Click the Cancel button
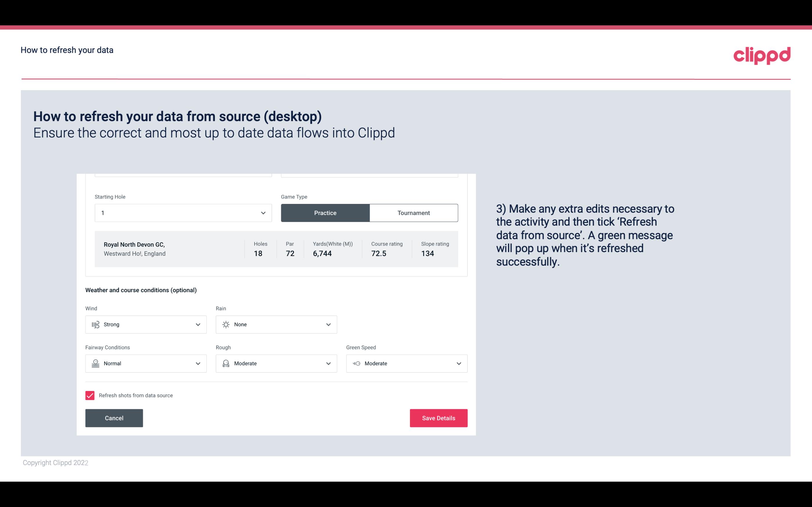 point(114,418)
